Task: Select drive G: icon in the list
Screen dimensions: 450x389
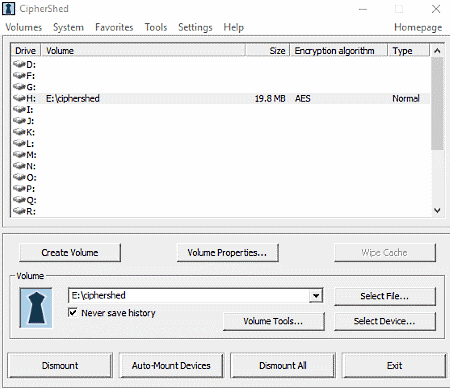Action: point(19,87)
